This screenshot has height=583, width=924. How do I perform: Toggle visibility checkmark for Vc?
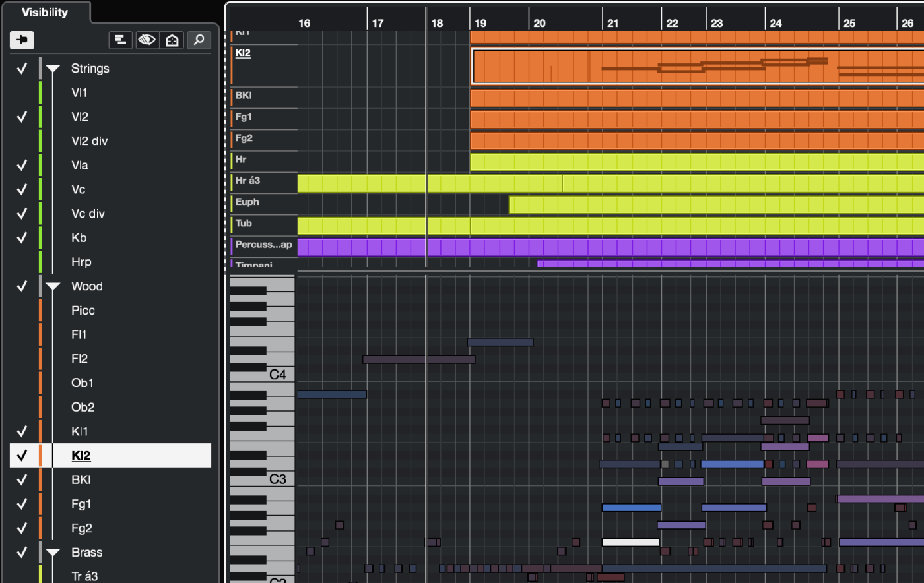[22, 189]
